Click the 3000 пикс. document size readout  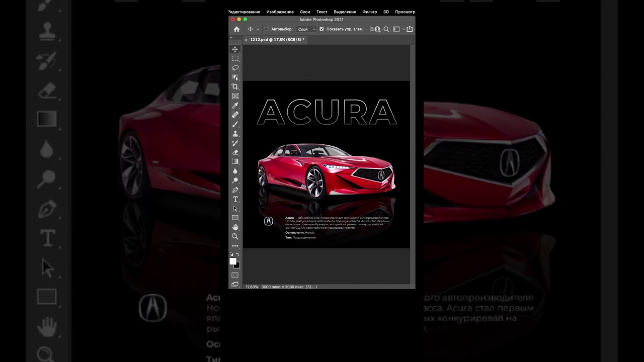click(288, 287)
